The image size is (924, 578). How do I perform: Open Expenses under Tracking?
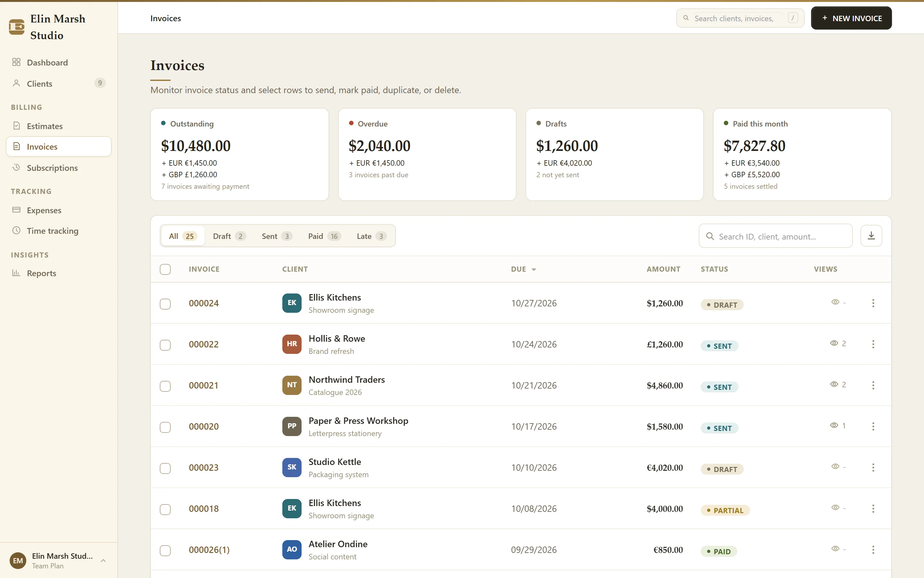(x=59, y=210)
